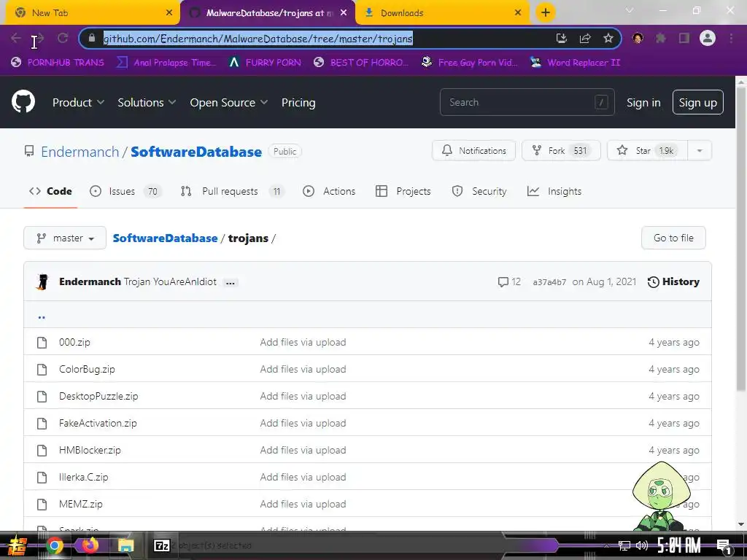Open the HMBlocker.zip file

(x=90, y=450)
